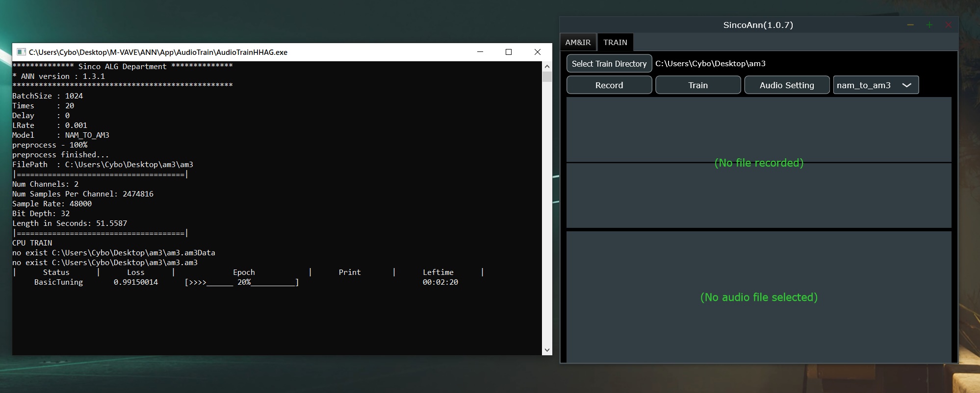980x393 pixels.
Task: Open Audio Setting
Action: 787,85
